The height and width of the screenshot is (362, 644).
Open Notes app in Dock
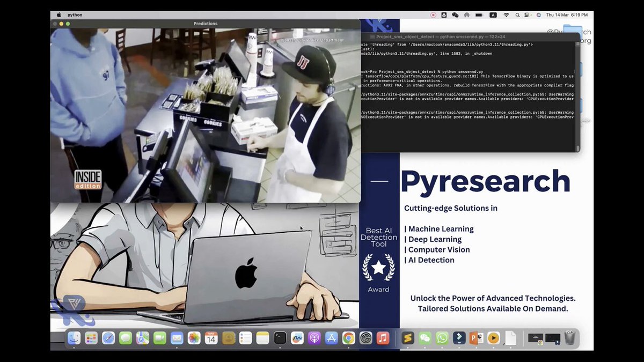[262, 338]
